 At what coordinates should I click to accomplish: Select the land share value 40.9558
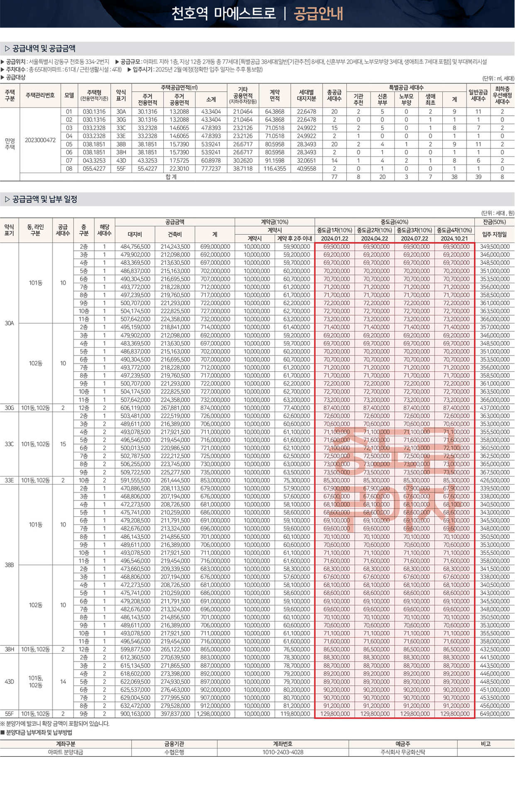tap(307, 169)
